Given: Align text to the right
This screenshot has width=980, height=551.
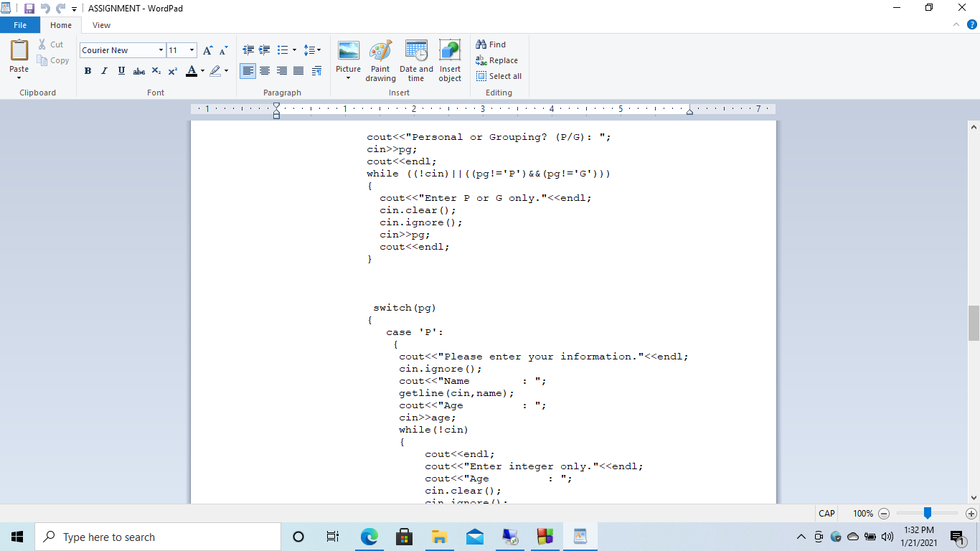Looking at the screenshot, I should point(282,71).
